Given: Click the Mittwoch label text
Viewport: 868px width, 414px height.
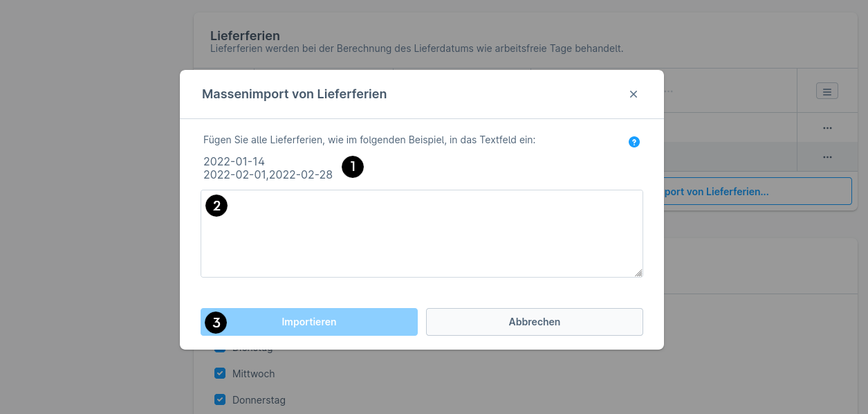Looking at the screenshot, I should tap(253, 374).
